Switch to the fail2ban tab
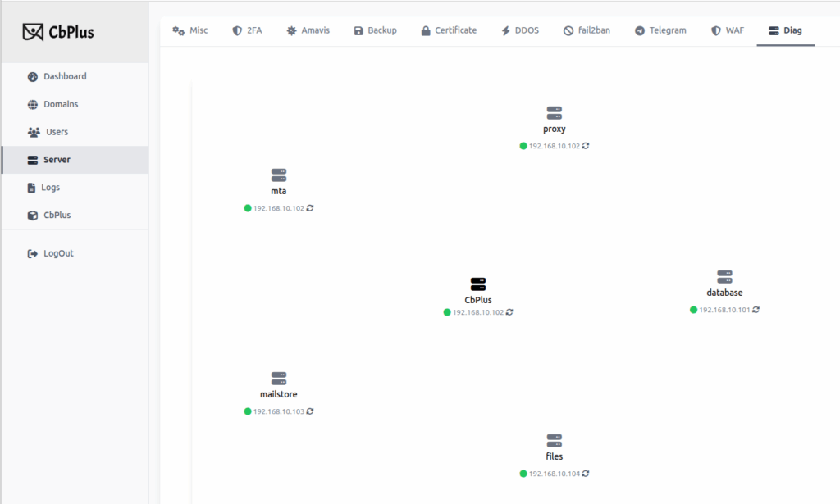The width and height of the screenshot is (840, 504). 587,30
